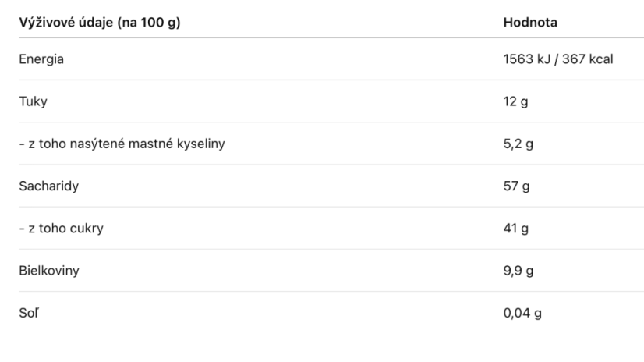Viewport: 644px width, 362px height.
Task: Click the energy value '1563 kJ / 367 kcal'
Action: (558, 59)
